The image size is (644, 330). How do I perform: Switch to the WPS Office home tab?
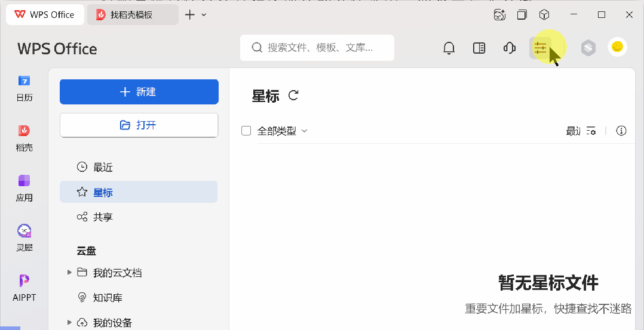(x=45, y=15)
